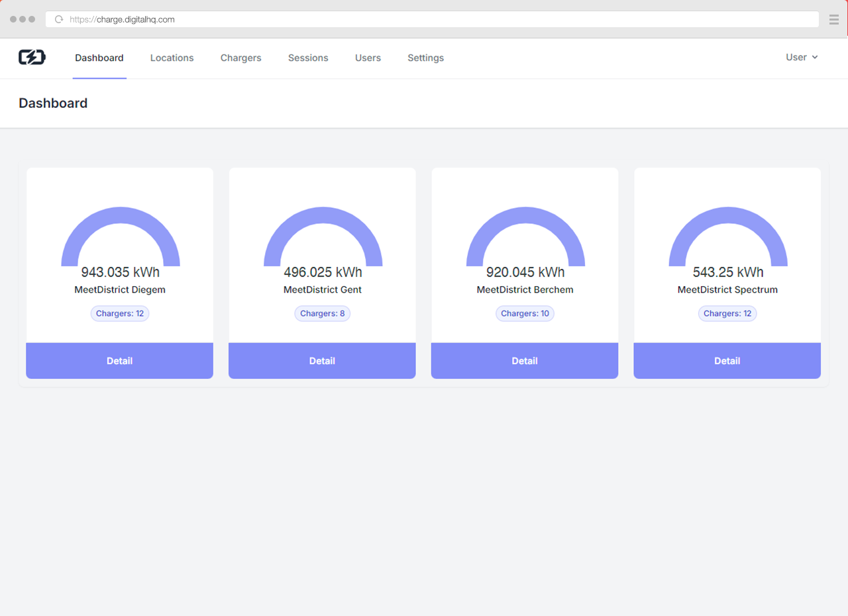This screenshot has height=616, width=848.
Task: Click the battery charging logo icon
Action: click(32, 58)
